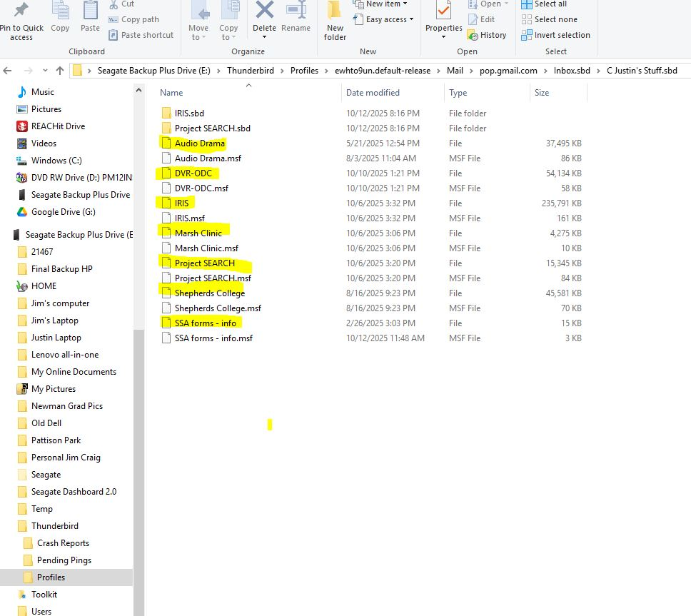Click Invert selection in the ribbon
The width and height of the screenshot is (691, 616).
tap(555, 35)
